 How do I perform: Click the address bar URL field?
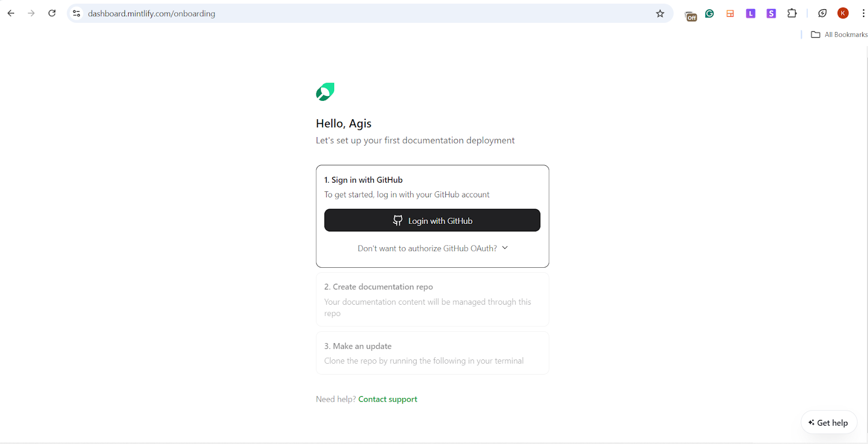click(x=369, y=14)
